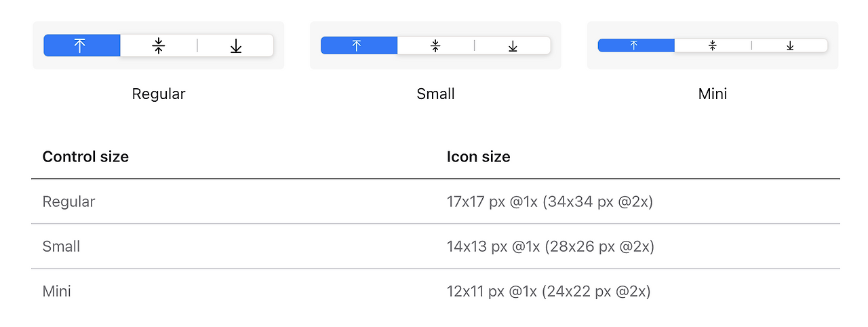Select align-top icon in Regular segmented control

click(80, 45)
